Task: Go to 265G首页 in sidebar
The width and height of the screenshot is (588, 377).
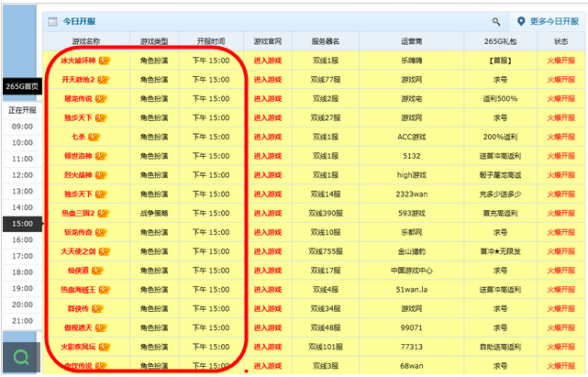Action: [x=22, y=86]
